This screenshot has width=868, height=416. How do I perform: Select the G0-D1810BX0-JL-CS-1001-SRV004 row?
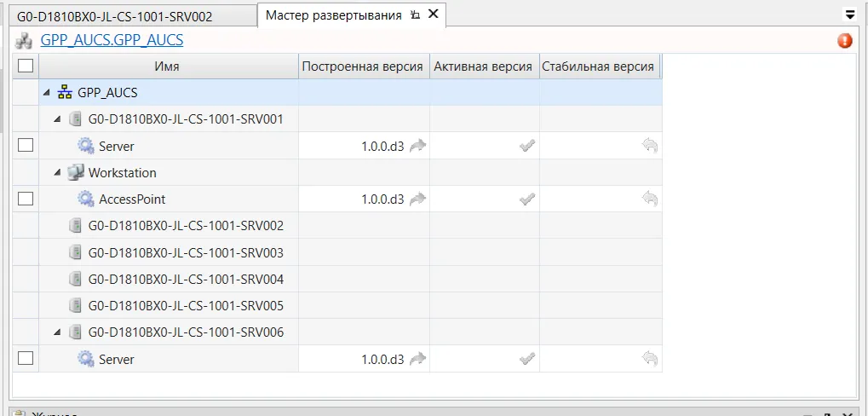[x=337, y=279]
